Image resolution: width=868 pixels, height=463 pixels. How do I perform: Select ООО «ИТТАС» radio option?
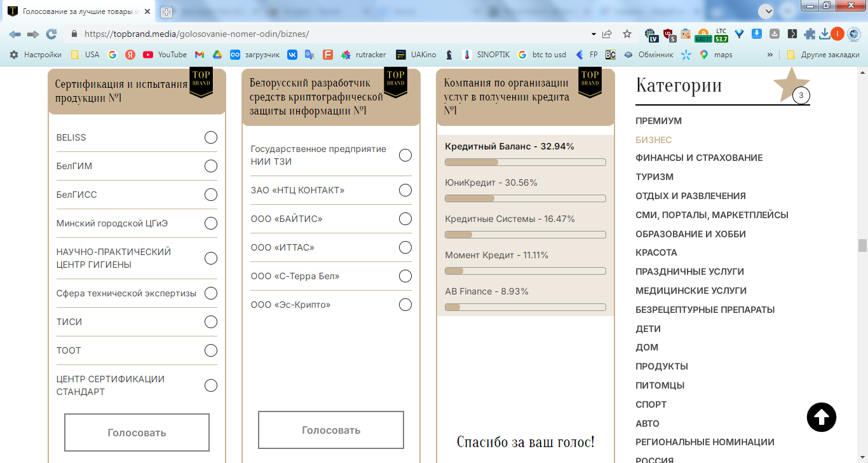click(x=405, y=247)
